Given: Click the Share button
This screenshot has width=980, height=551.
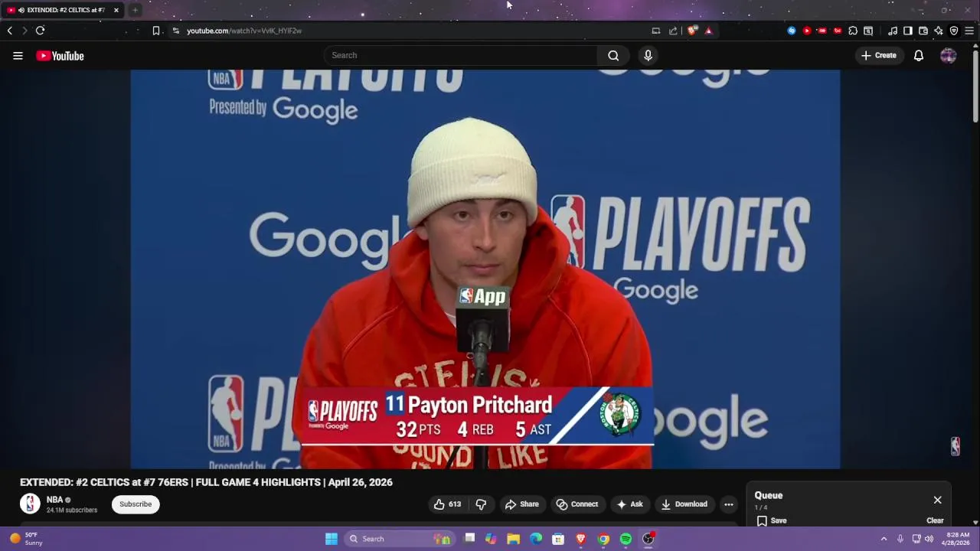Looking at the screenshot, I should click(x=521, y=504).
